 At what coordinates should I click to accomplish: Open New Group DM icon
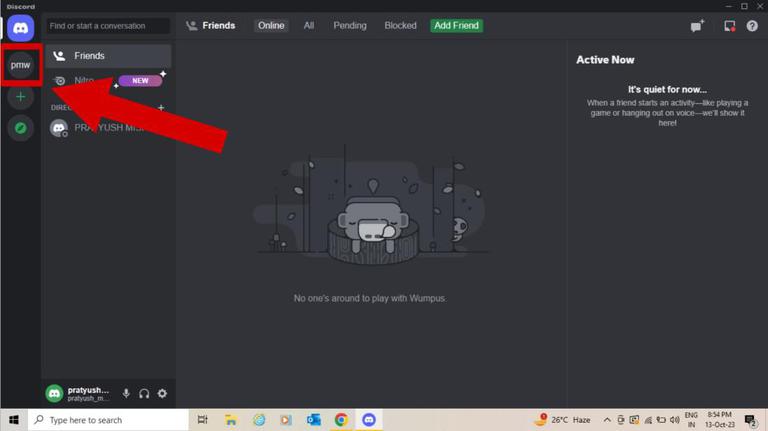697,26
